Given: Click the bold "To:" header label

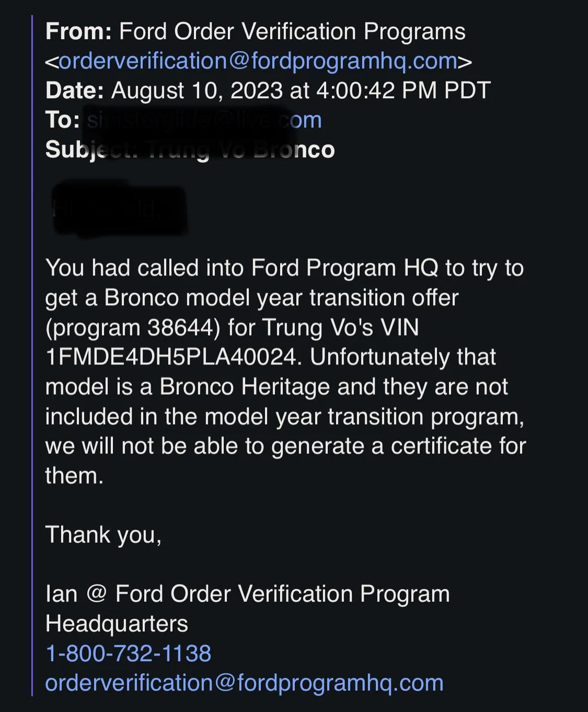Looking at the screenshot, I should pos(63,120).
